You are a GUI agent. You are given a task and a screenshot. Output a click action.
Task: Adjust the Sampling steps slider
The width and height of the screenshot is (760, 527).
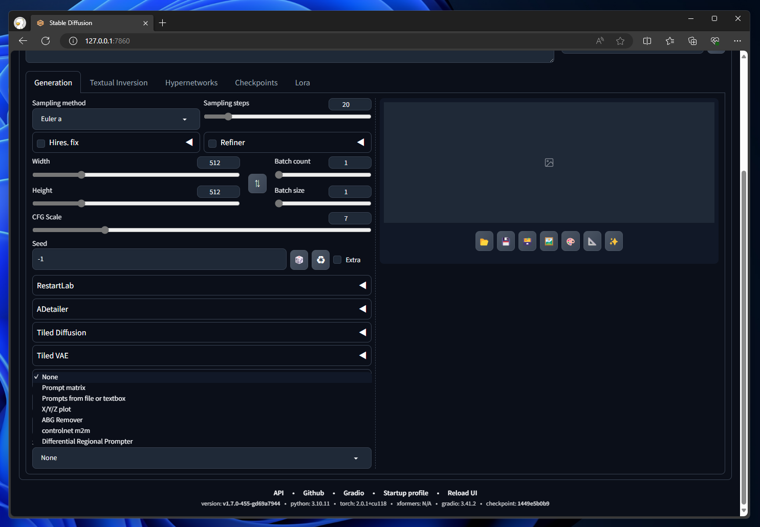coord(287,116)
